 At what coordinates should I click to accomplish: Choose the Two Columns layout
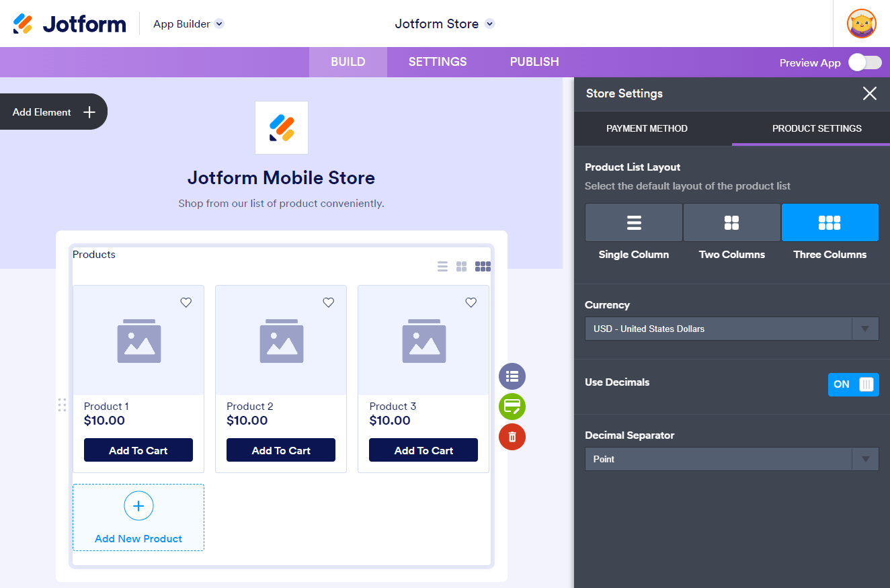click(732, 222)
